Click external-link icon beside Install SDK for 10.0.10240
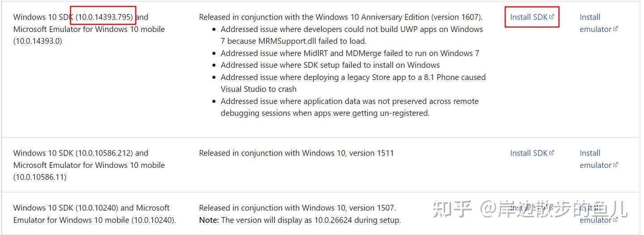 pyautogui.click(x=552, y=207)
